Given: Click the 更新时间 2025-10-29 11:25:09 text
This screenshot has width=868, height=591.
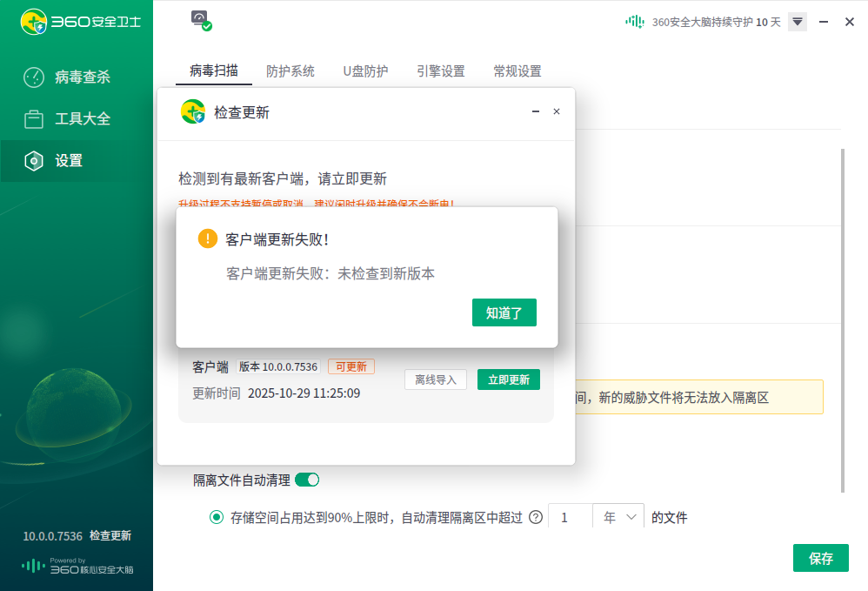Looking at the screenshot, I should click(x=277, y=393).
